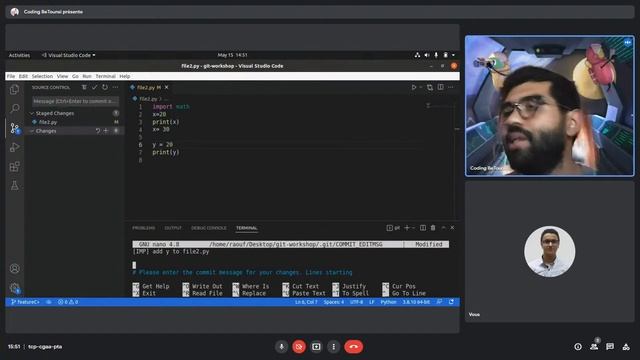Open the Manage gear icon
This screenshot has height=360, width=640.
(x=15, y=288)
